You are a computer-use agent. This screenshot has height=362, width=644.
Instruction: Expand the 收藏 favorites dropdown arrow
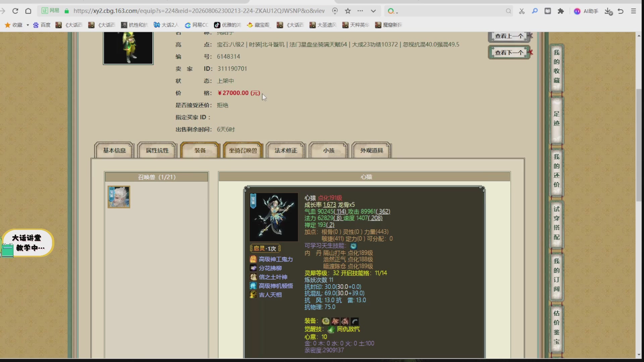point(28,25)
